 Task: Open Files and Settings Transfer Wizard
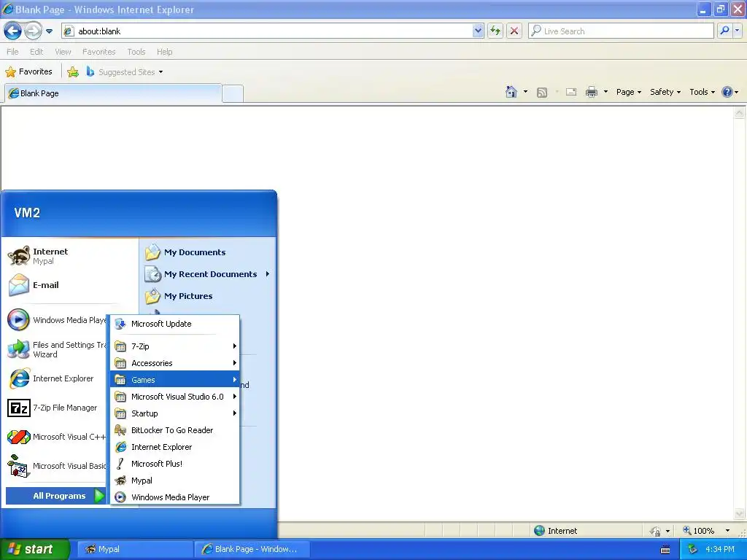(x=56, y=349)
